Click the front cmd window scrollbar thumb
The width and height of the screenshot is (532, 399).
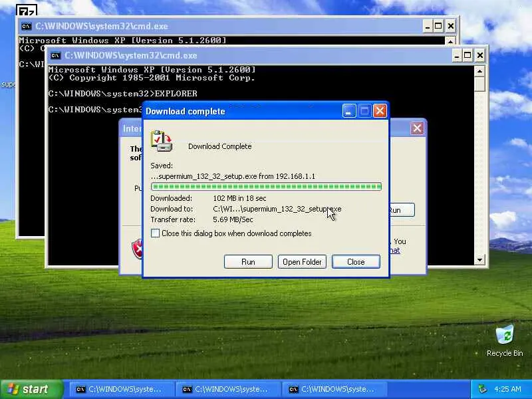coord(479,84)
